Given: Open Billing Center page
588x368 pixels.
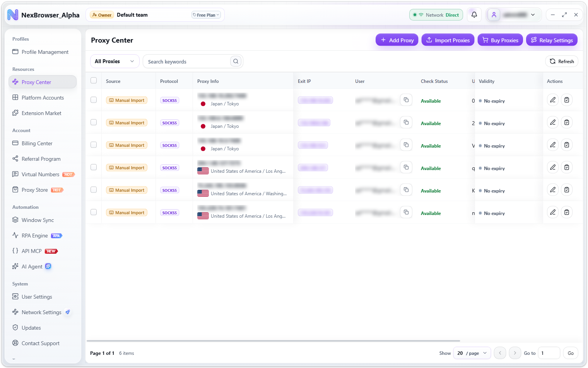Looking at the screenshot, I should click(43, 143).
